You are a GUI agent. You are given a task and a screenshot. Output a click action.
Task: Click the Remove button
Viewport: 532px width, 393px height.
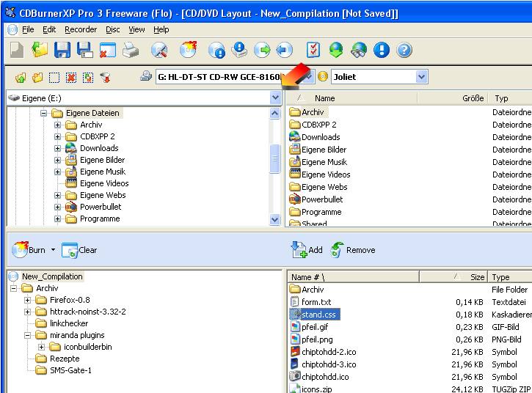coord(352,250)
